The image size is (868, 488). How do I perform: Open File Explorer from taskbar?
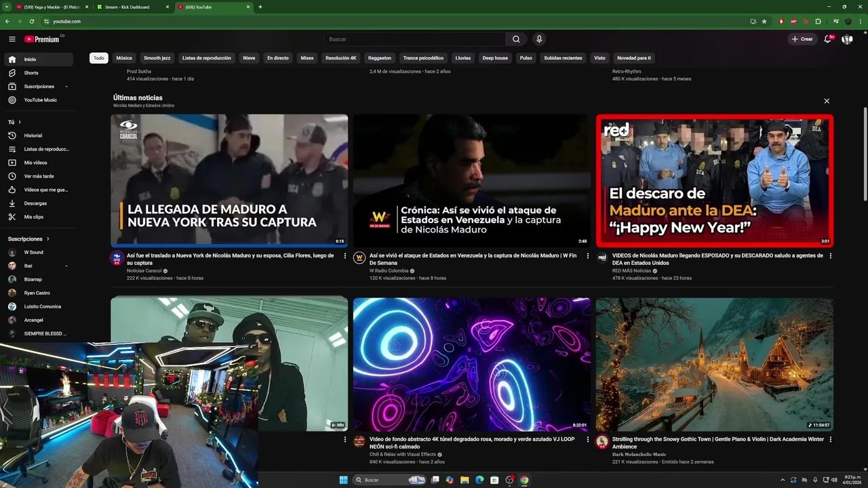point(465,480)
